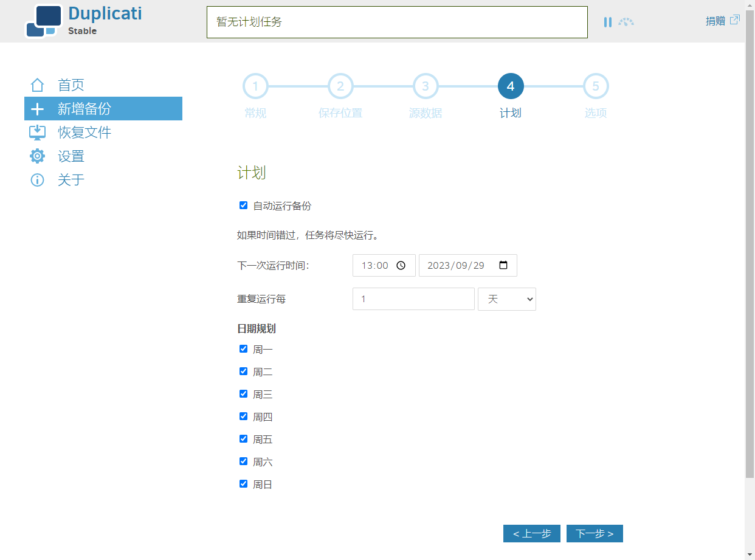
Task: Click the 恢复文件 restore icon
Action: click(38, 132)
